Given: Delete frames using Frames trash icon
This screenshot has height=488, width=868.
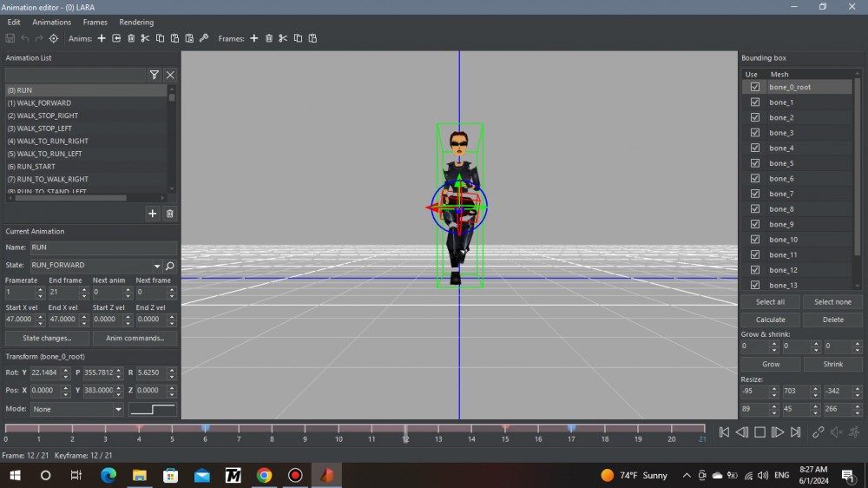Looking at the screenshot, I should click(x=269, y=38).
